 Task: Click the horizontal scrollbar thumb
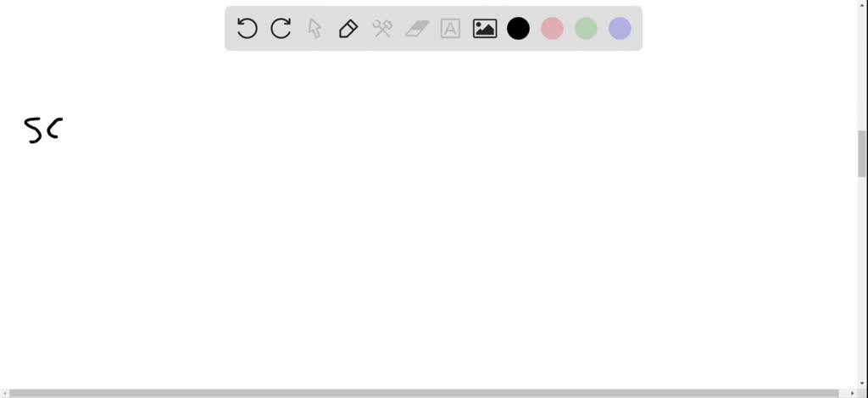coord(426,393)
